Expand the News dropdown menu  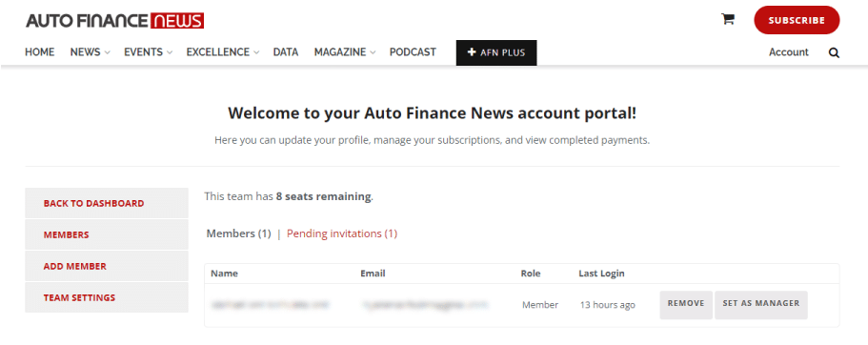pyautogui.click(x=90, y=52)
